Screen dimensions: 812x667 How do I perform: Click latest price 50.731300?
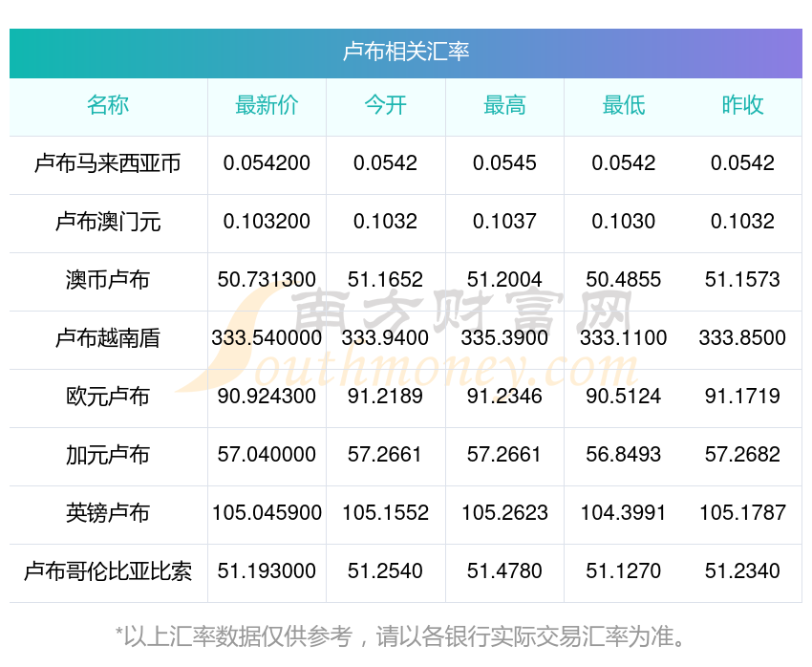[267, 280]
